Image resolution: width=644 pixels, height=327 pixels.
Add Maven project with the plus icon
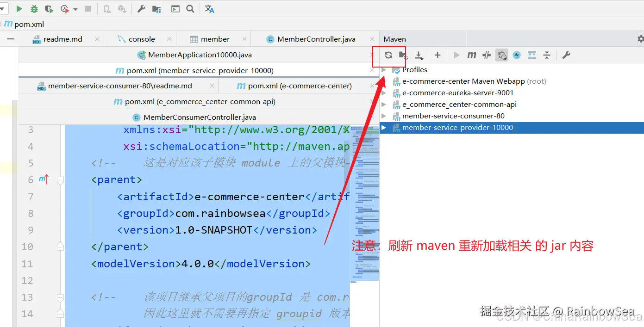[x=438, y=55]
